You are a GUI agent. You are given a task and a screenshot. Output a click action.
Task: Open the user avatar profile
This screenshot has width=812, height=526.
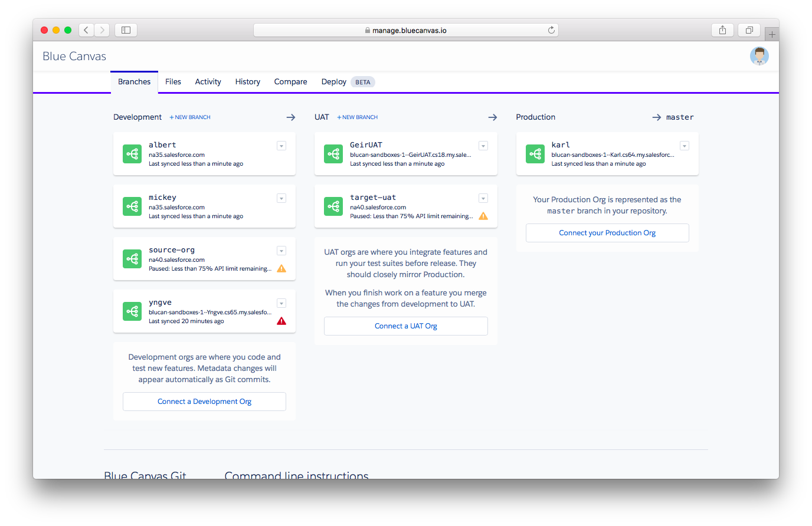tap(759, 56)
